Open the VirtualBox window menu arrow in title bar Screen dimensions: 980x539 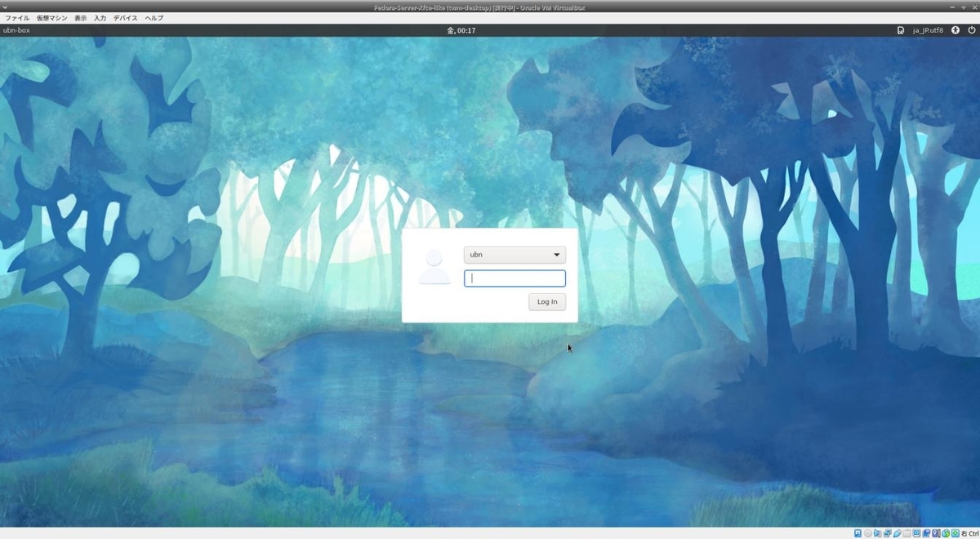(6, 7)
